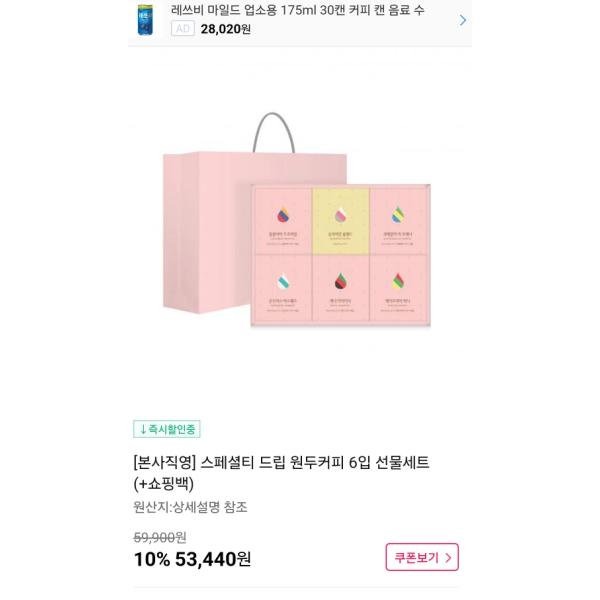The height and width of the screenshot is (600, 600).
Task: Click the chevron inside 쿠폰보기 button
Action: click(448, 558)
